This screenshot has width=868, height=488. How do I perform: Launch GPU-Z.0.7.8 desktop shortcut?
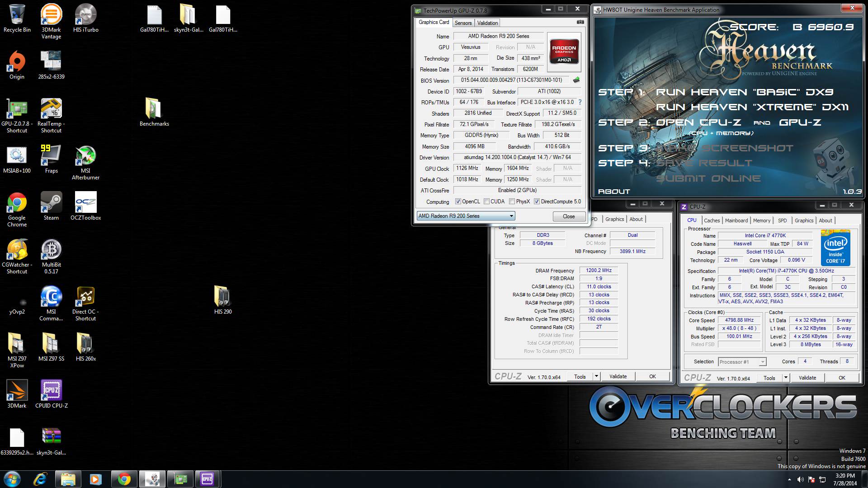(x=17, y=115)
